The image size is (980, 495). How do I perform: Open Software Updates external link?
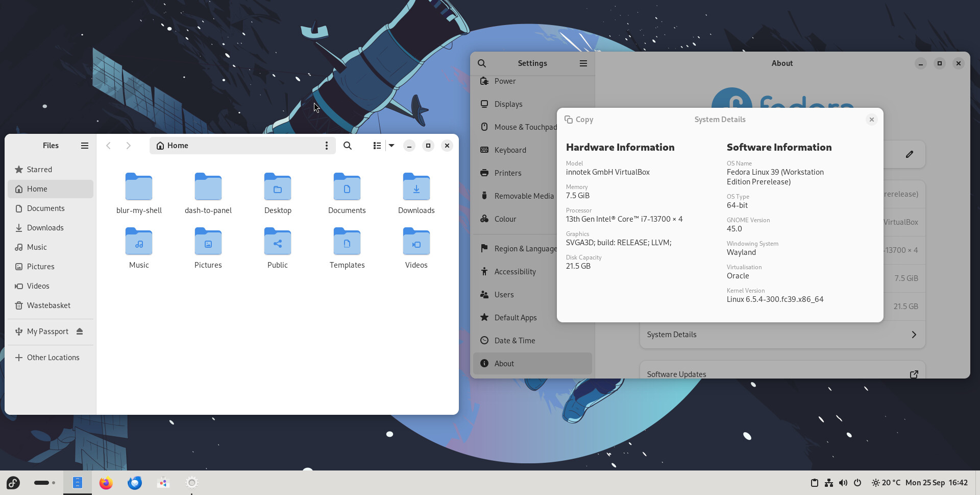pyautogui.click(x=914, y=374)
